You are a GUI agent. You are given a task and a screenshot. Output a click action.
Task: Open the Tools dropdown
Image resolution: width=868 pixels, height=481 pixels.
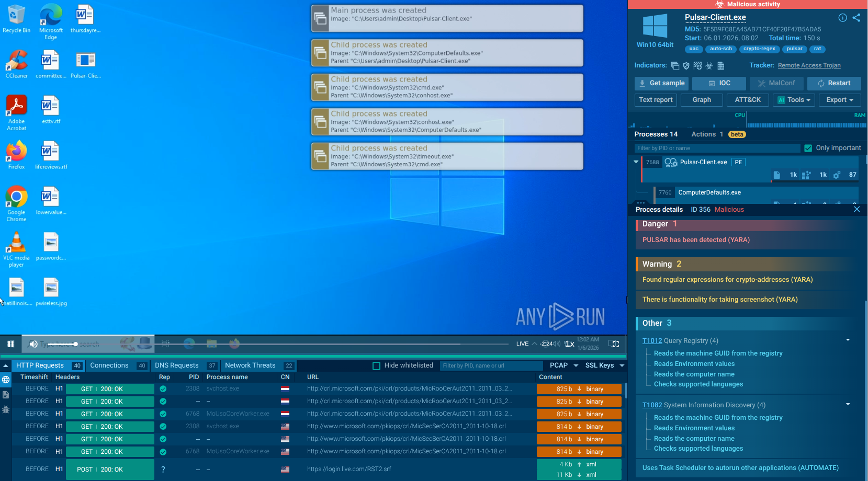[x=794, y=100]
